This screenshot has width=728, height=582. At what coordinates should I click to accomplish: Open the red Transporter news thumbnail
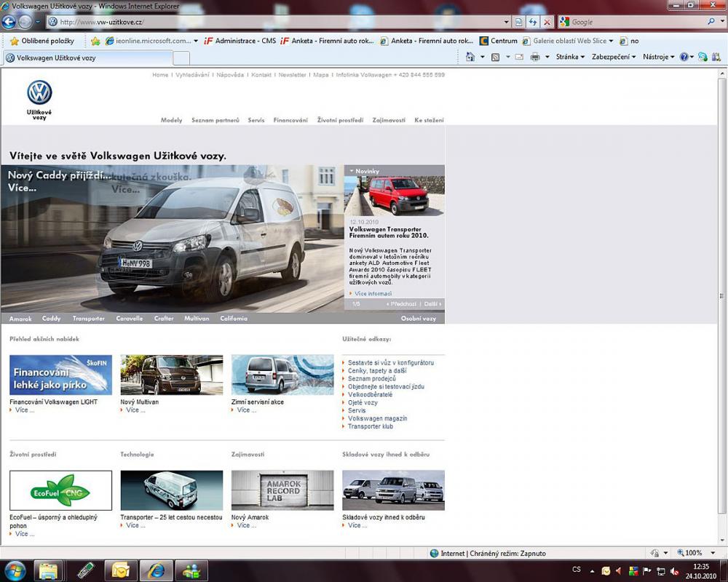click(x=394, y=196)
